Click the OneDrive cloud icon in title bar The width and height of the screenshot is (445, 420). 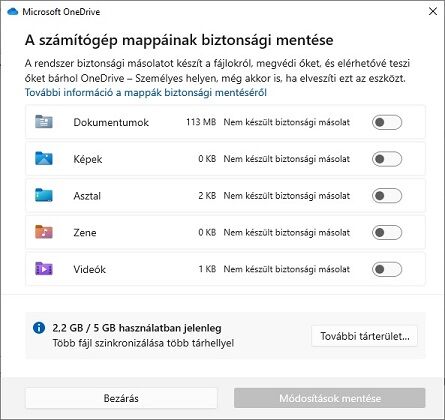click(x=12, y=12)
